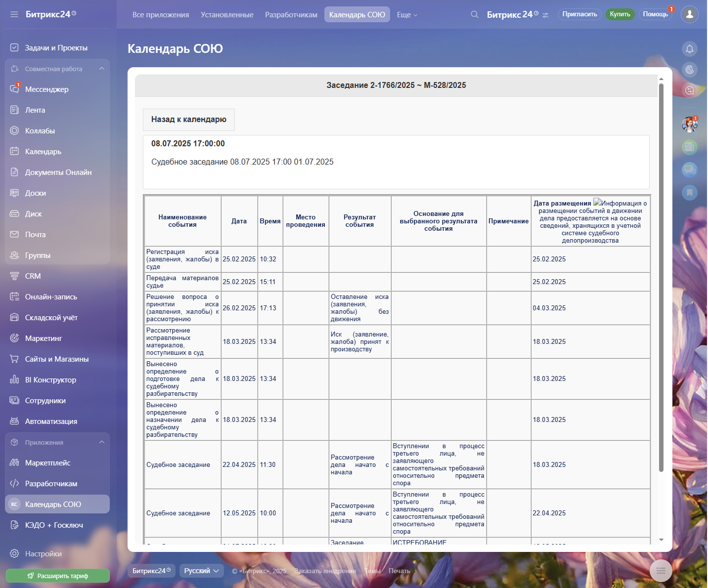Switch to the Установленные tab

227,15
